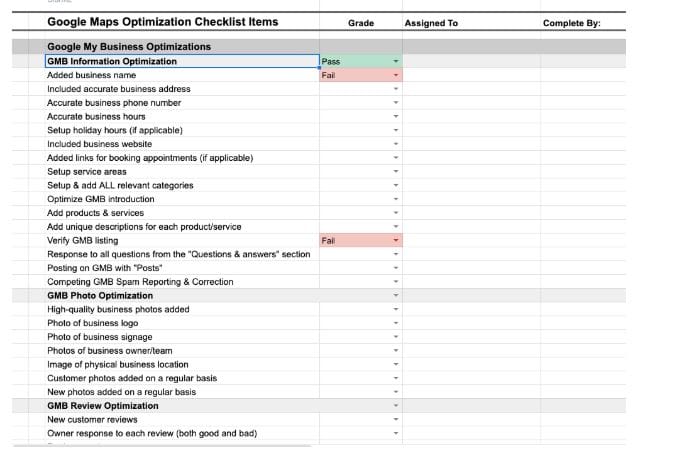Open Grade dropdown for Setup service areas
This screenshot has height=472, width=674.
[396, 172]
